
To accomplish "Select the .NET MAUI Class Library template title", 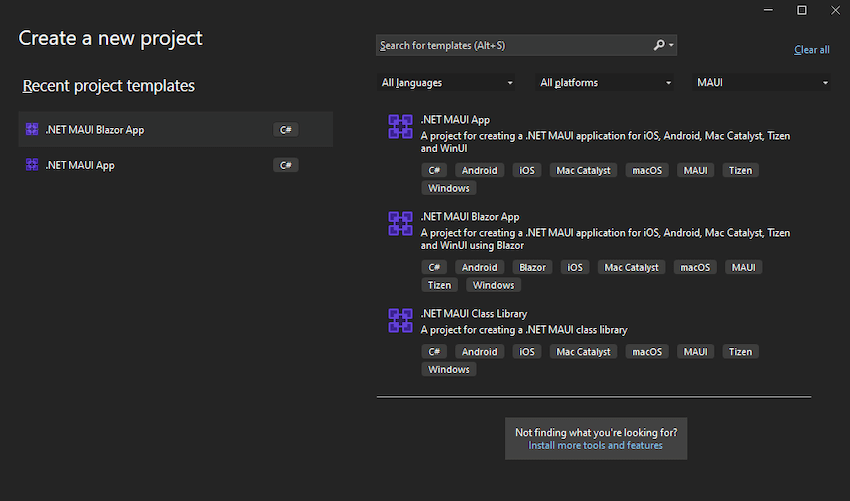I will coord(474,313).
